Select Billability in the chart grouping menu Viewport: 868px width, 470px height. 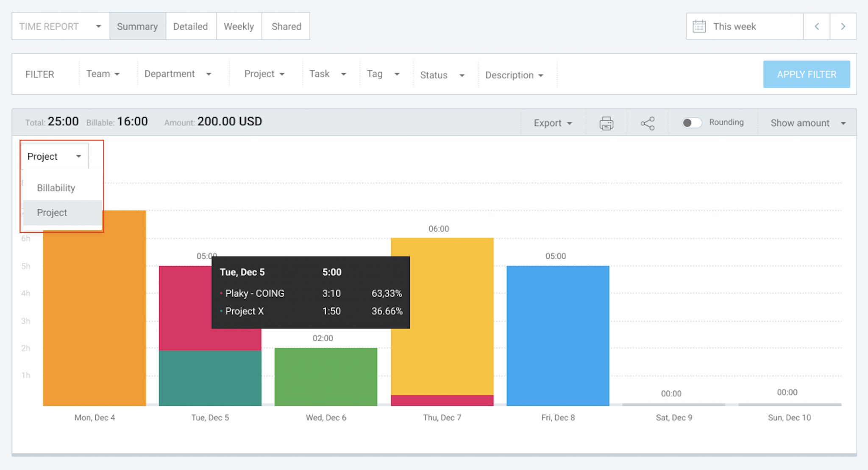[56, 188]
